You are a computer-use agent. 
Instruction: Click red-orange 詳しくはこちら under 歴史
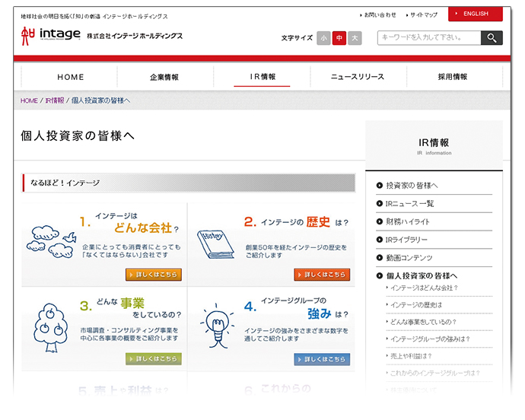322,275
